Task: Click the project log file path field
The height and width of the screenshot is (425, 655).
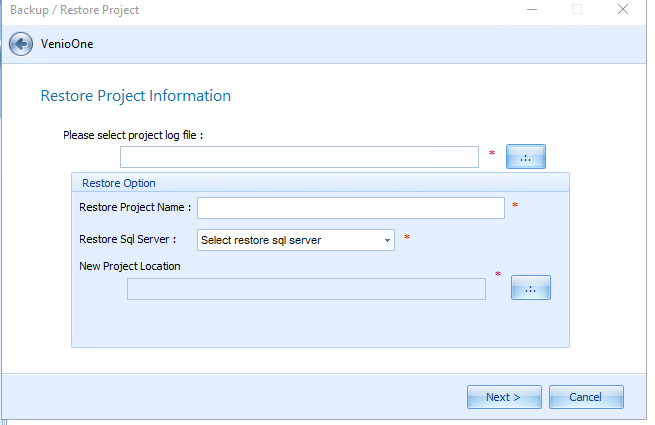Action: [299, 157]
